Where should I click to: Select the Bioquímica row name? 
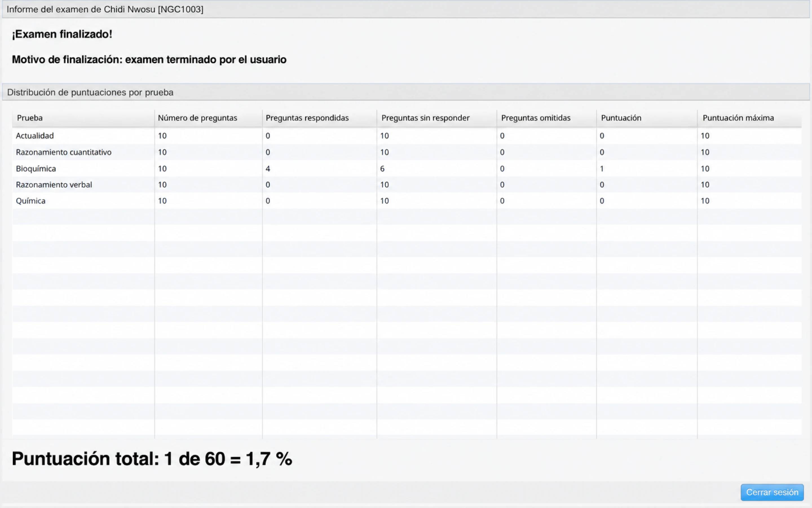point(36,169)
